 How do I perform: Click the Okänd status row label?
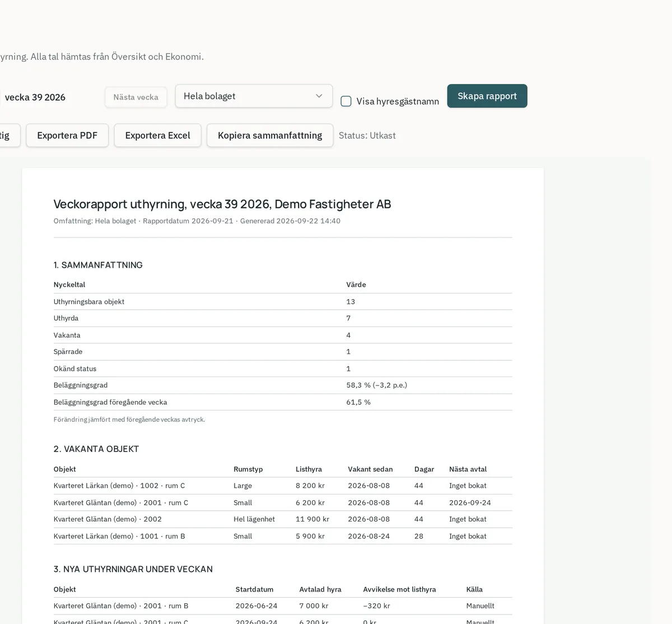click(75, 369)
